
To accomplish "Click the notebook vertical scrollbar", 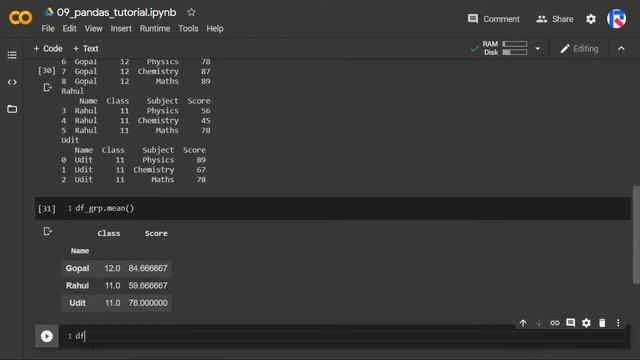I will (x=636, y=235).
